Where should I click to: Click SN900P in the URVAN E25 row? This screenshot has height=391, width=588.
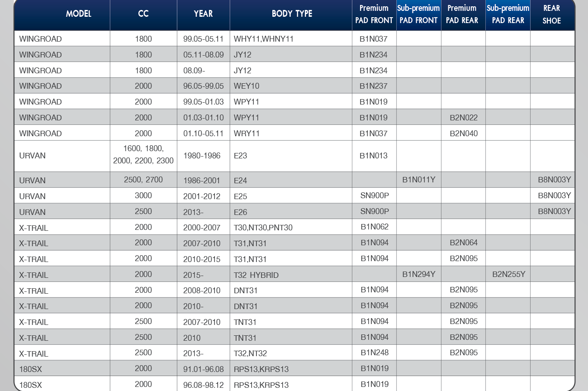[x=375, y=195]
